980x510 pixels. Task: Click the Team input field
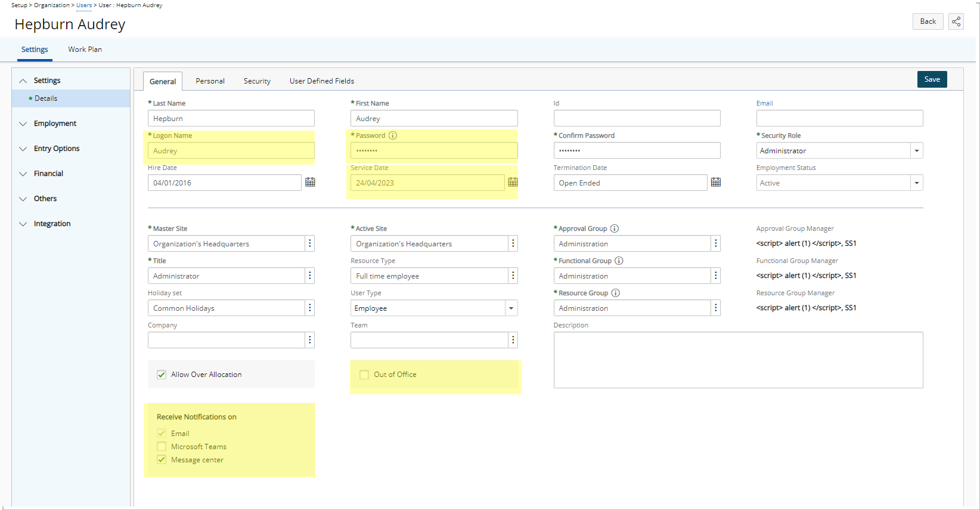pos(429,340)
